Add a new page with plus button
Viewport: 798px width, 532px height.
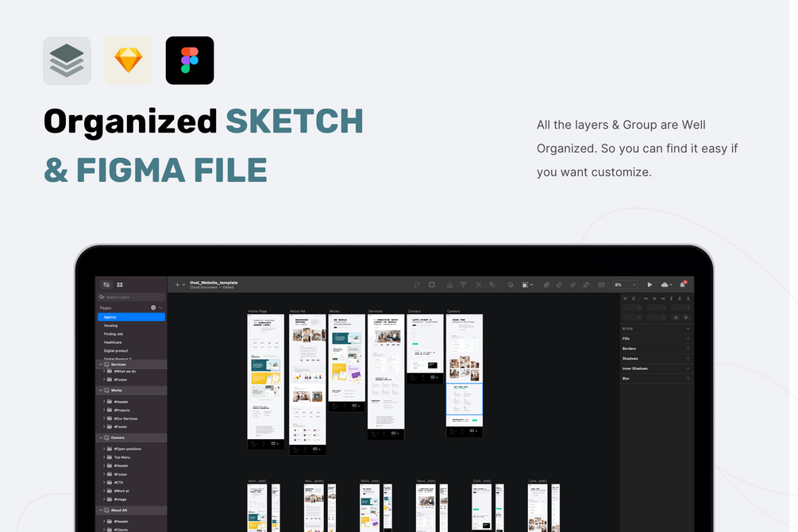153,307
